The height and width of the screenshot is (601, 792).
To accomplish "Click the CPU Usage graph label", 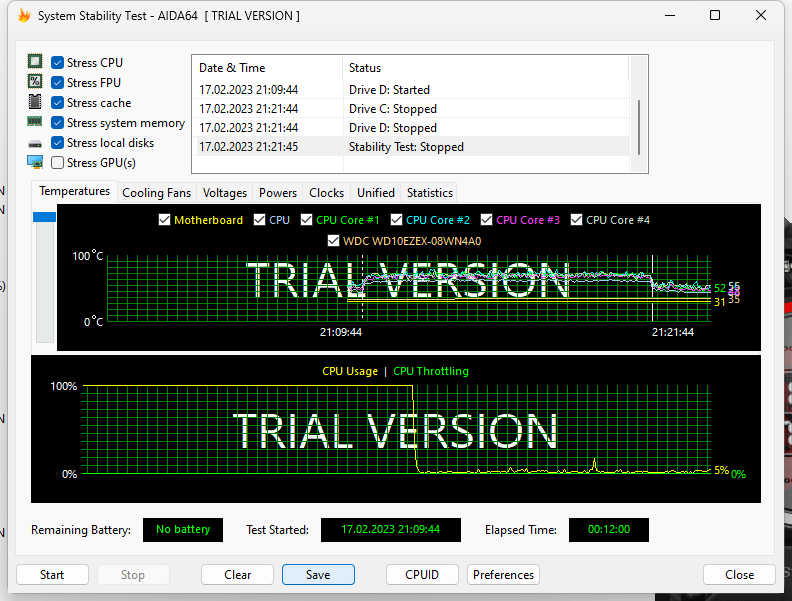I will point(350,371).
